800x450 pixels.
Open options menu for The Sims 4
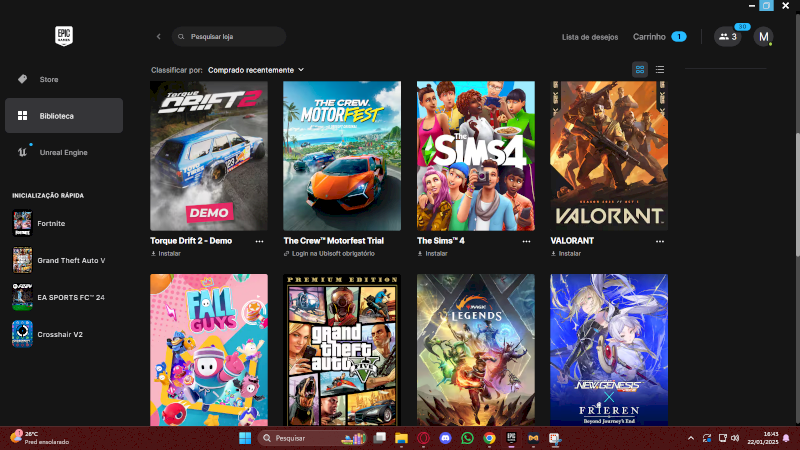point(526,241)
